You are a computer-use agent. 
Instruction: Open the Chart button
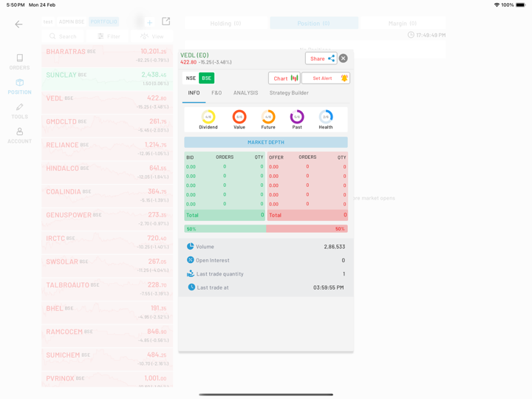[284, 78]
